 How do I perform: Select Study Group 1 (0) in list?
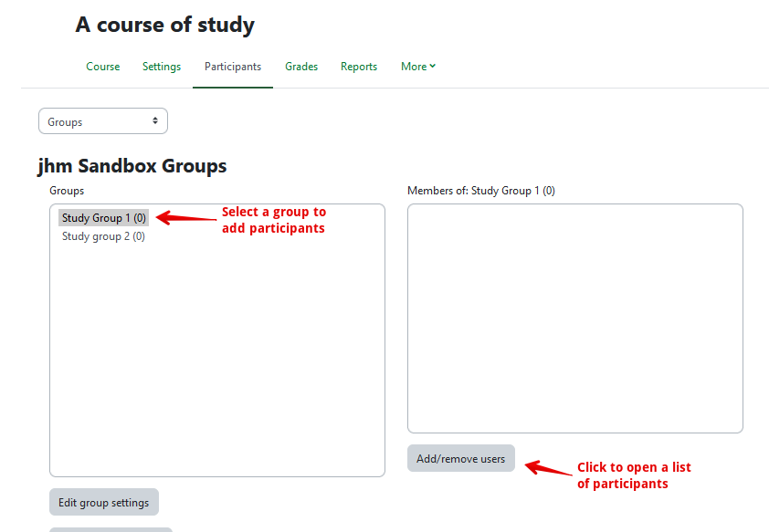tap(103, 218)
